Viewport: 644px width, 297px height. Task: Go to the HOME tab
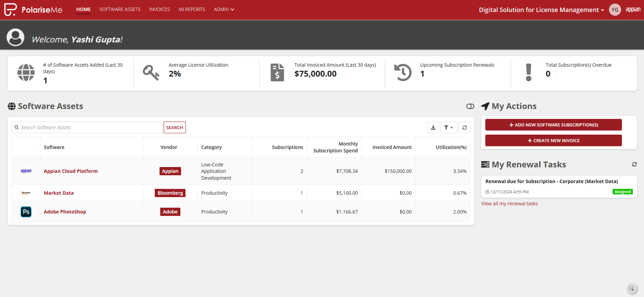(x=84, y=10)
